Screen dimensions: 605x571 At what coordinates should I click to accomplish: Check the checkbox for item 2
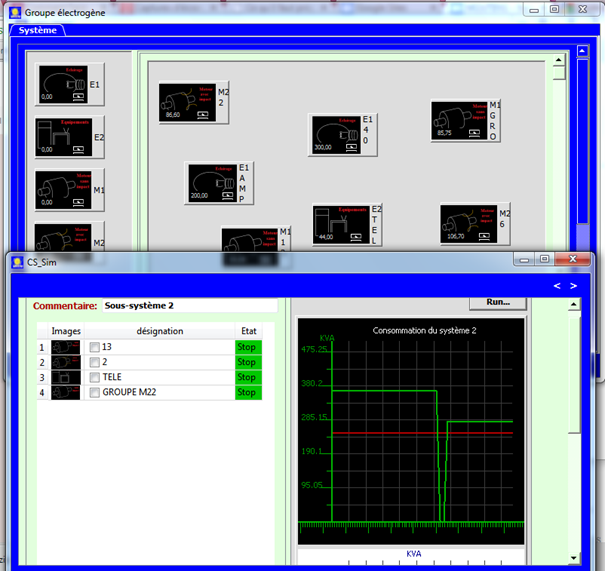(x=95, y=362)
